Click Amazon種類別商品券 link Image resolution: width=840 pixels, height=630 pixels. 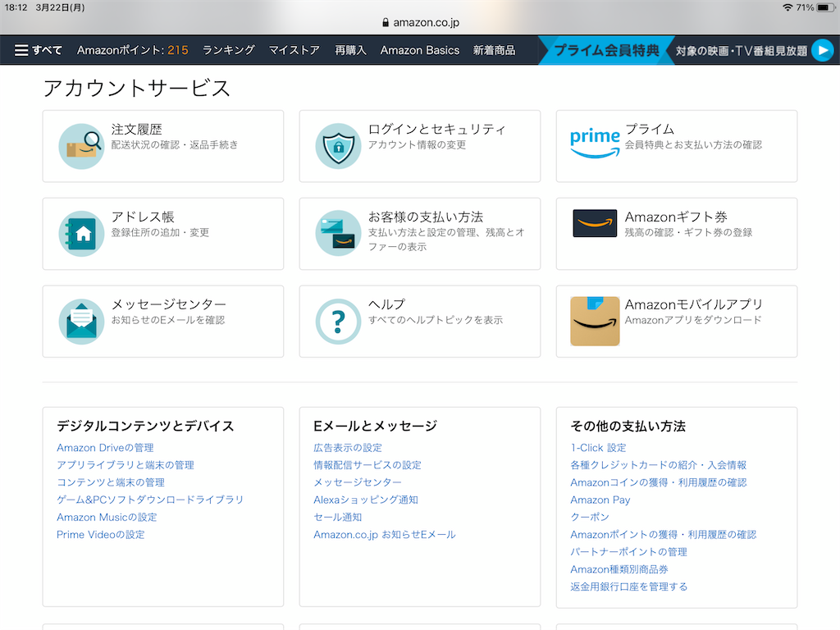click(x=619, y=569)
